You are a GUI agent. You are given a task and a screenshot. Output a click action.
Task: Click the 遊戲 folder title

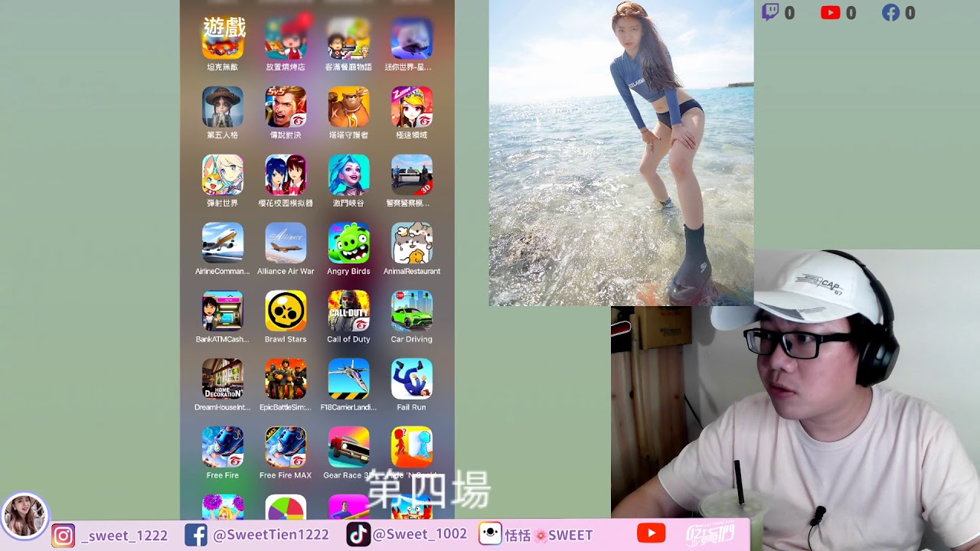coord(224,28)
